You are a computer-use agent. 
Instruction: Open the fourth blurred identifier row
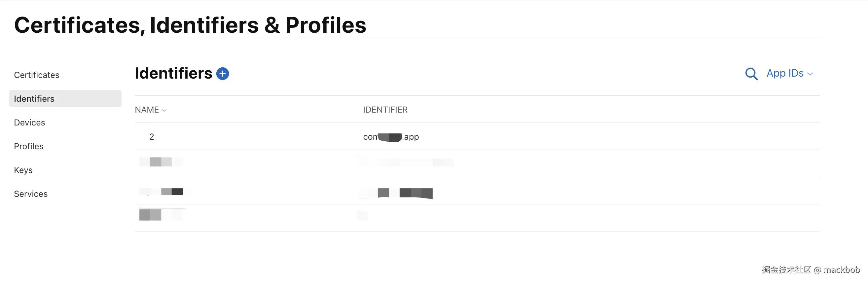coord(477,218)
